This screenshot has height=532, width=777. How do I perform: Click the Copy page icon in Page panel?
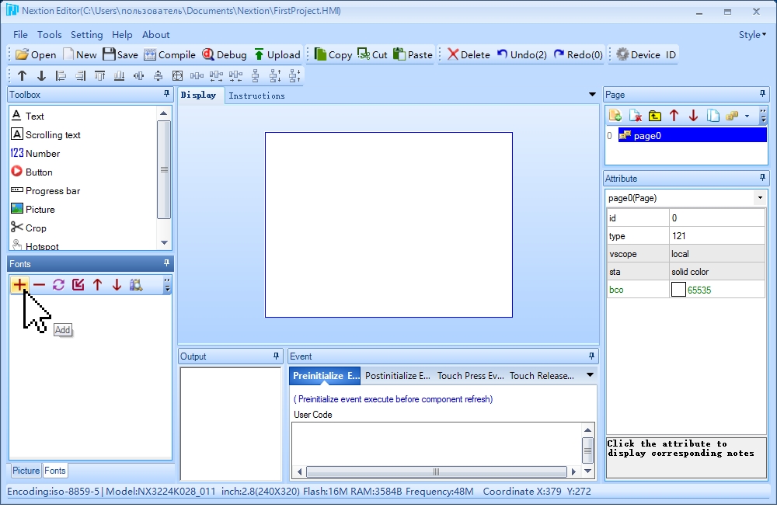click(713, 116)
